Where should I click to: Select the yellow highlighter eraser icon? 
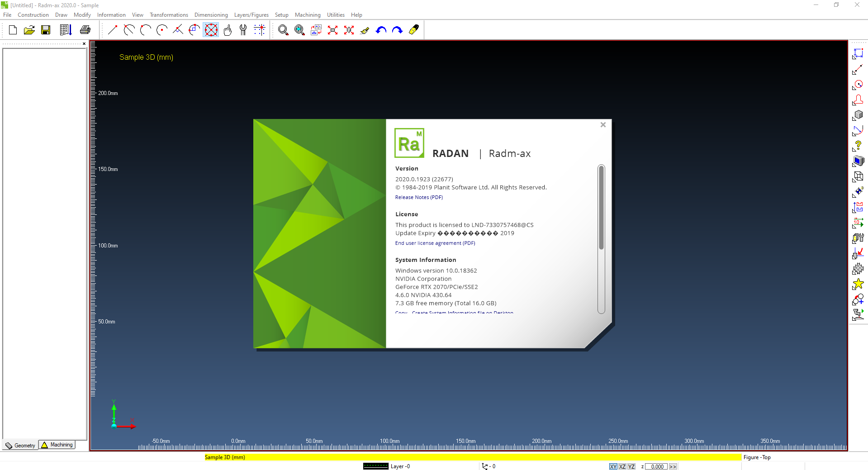414,30
